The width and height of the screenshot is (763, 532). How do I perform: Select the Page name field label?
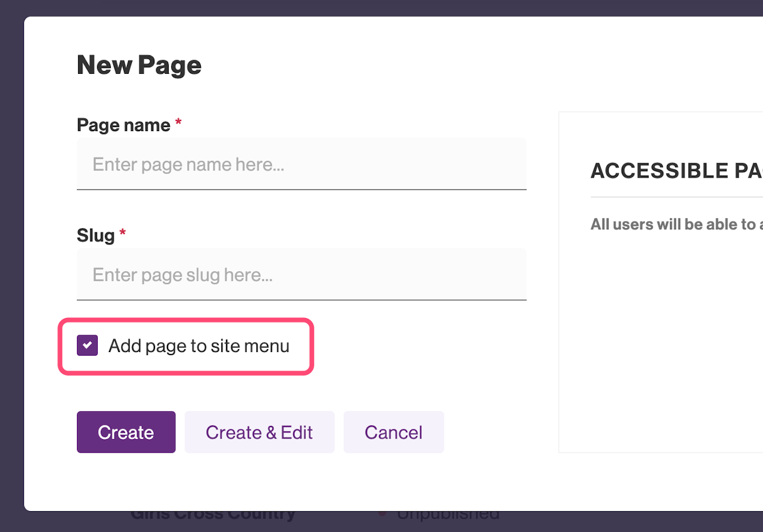[x=123, y=125]
